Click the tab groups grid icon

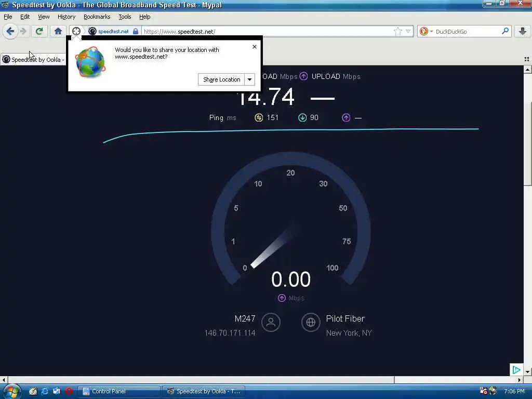click(527, 59)
